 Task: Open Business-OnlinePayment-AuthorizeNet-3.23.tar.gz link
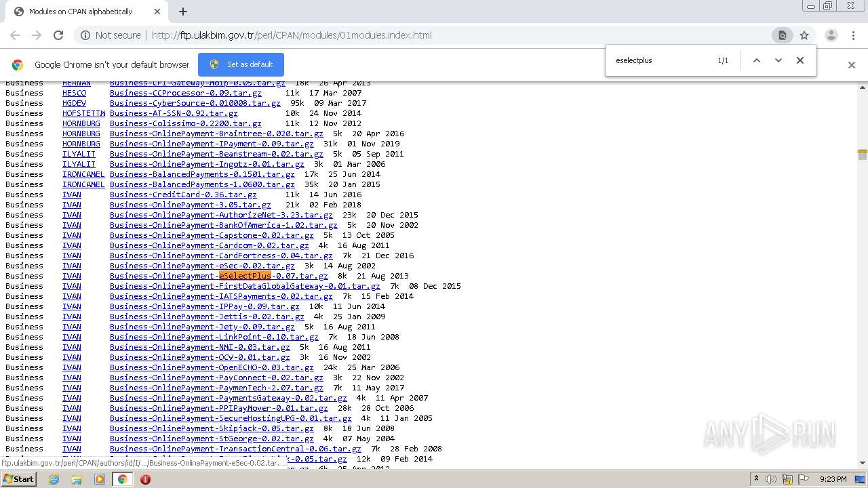[221, 215]
